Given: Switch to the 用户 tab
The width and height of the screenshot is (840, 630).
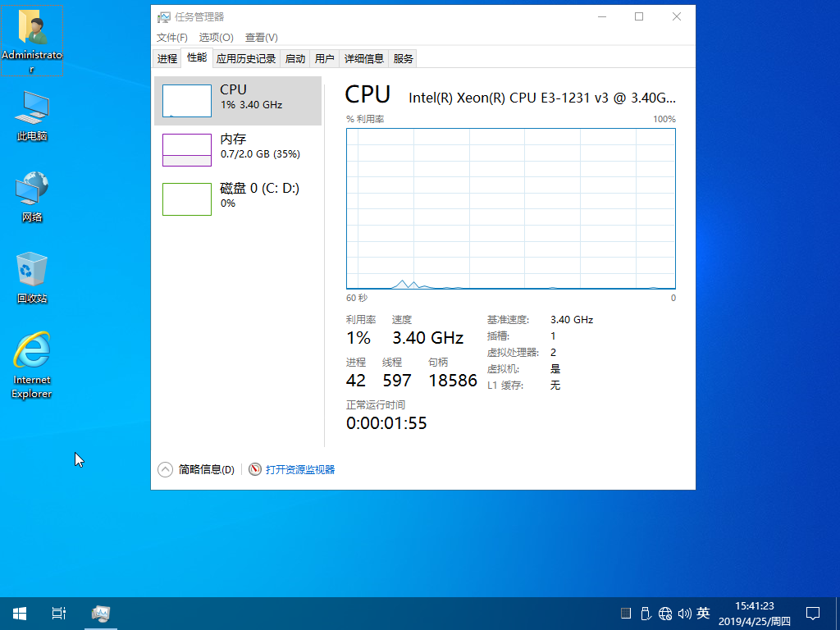Looking at the screenshot, I should 325,59.
